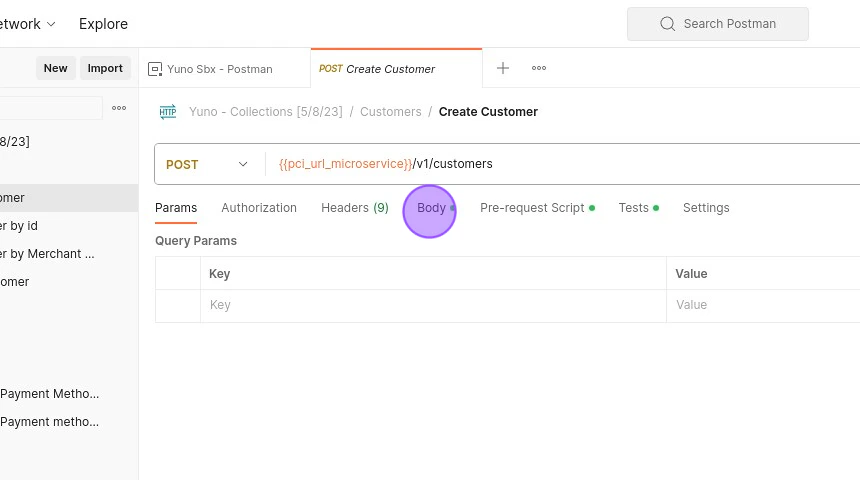The width and height of the screenshot is (860, 480).
Task: Open the Authorization tab
Action: [259, 208]
